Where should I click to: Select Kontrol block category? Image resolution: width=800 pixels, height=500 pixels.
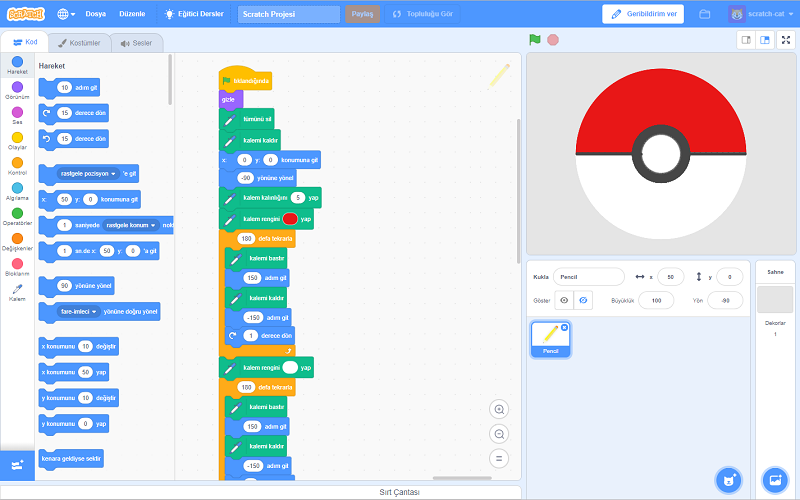(17, 166)
